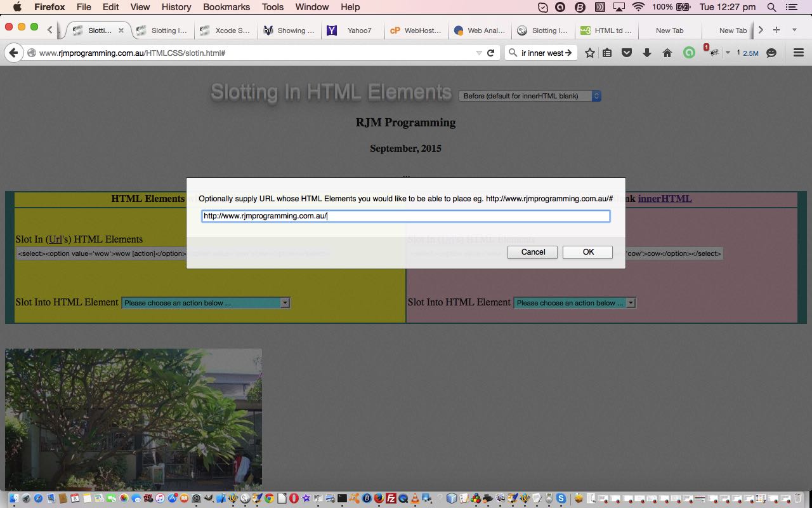
Task: Click the search arrow in search box
Action: pos(568,53)
